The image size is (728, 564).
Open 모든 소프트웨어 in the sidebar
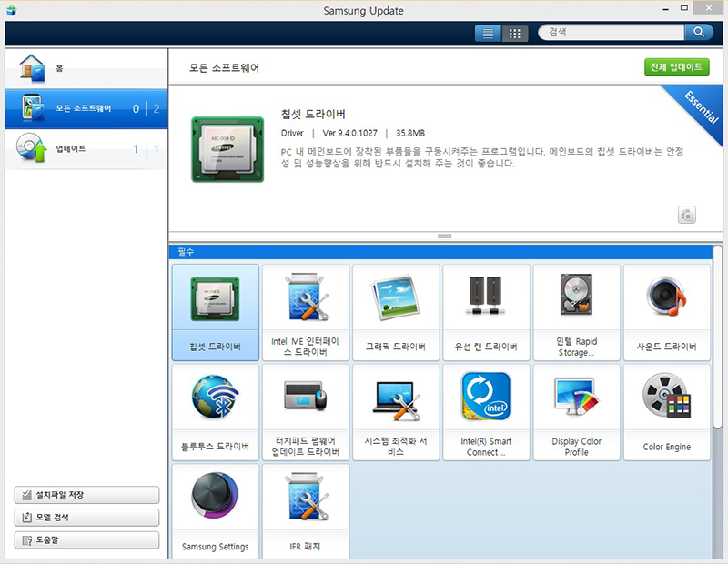[x=86, y=108]
